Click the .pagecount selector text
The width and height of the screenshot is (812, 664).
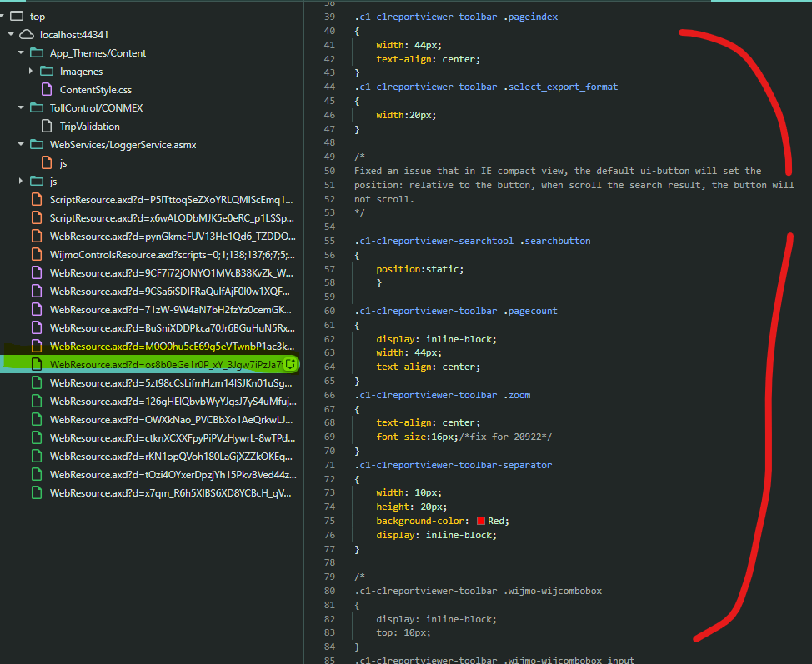click(x=530, y=311)
